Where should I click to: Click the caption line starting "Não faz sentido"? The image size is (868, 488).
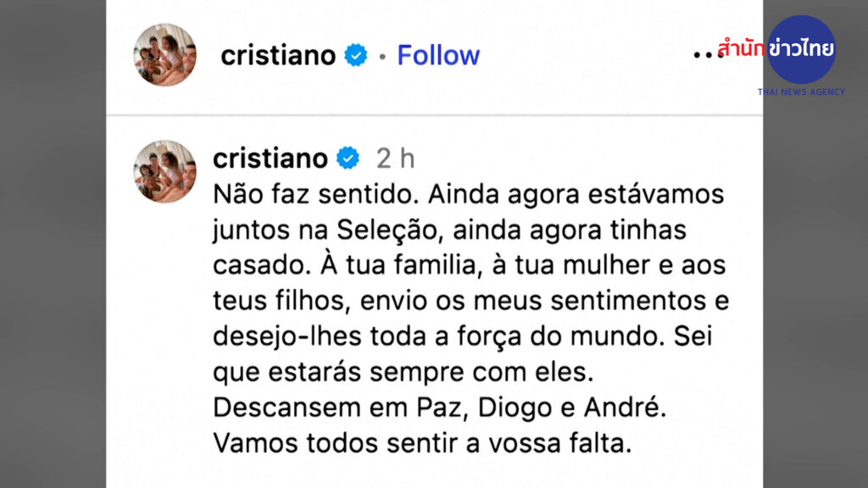pos(469,194)
